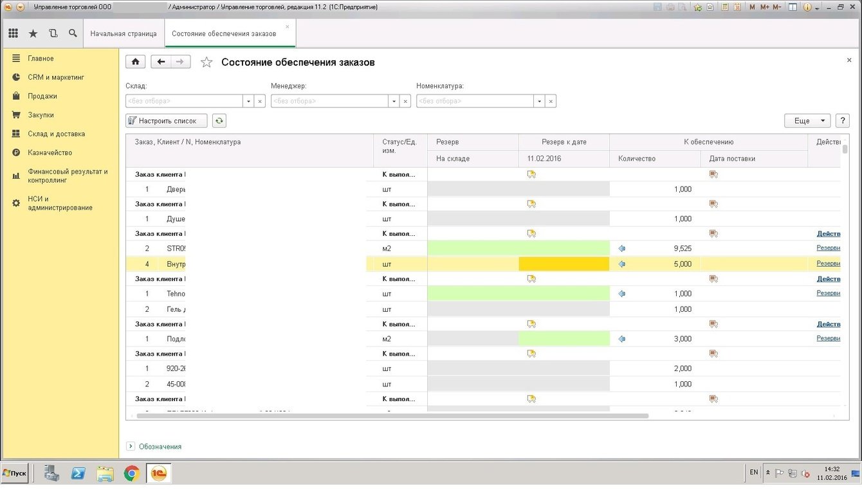Refresh the list with the green arrows icon

tap(219, 121)
